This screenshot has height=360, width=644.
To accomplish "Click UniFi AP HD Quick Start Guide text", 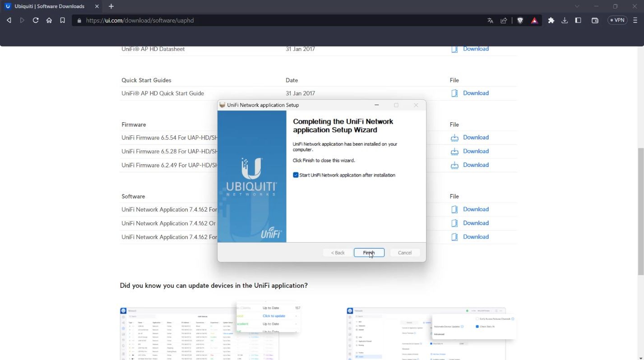I will [162, 93].
